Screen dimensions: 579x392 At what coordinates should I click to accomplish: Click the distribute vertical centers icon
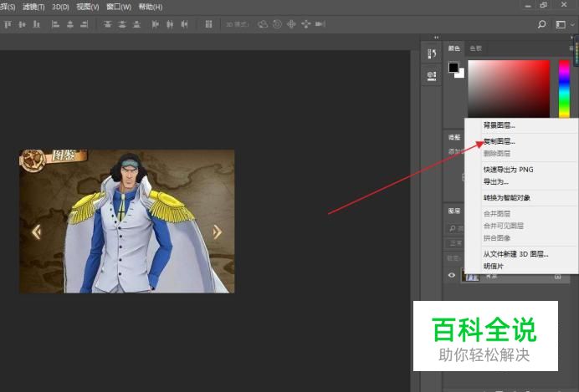122,25
